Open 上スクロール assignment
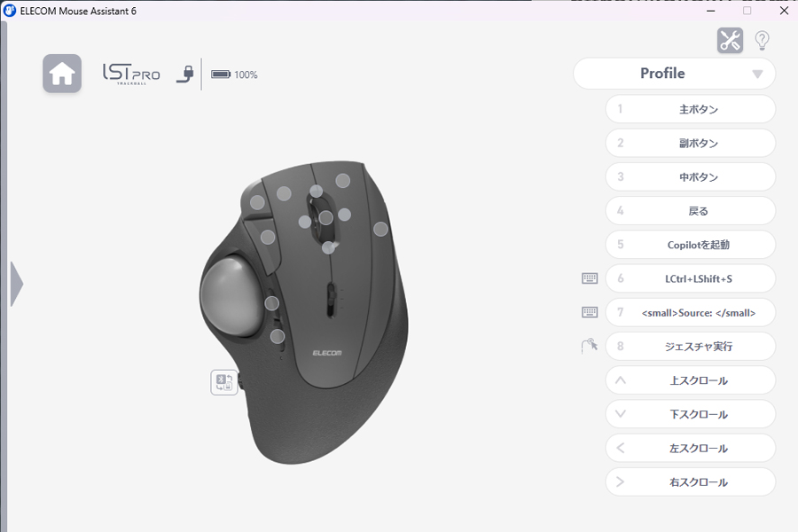 point(691,380)
